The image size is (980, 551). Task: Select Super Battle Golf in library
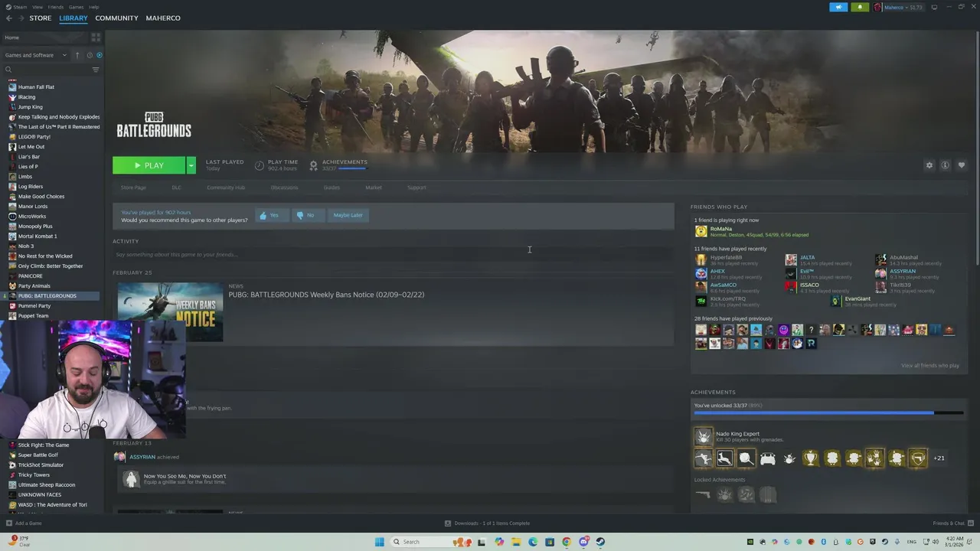38,455
